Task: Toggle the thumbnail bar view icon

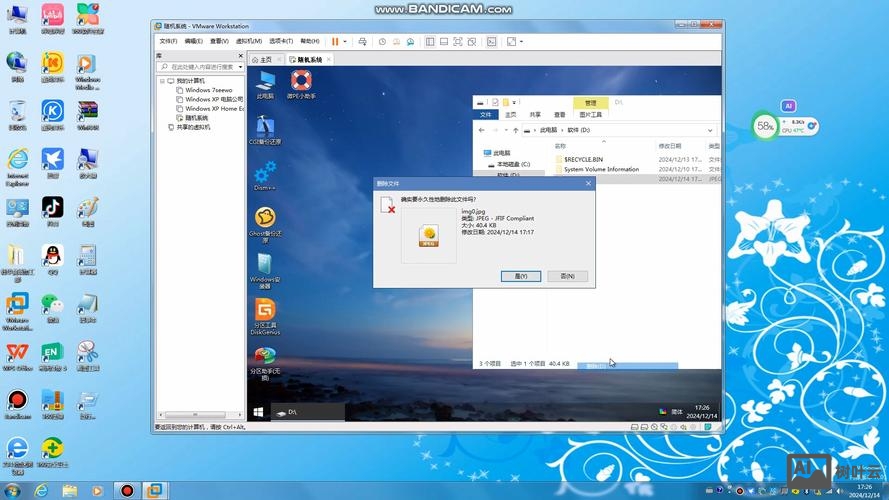Action: coord(444,41)
